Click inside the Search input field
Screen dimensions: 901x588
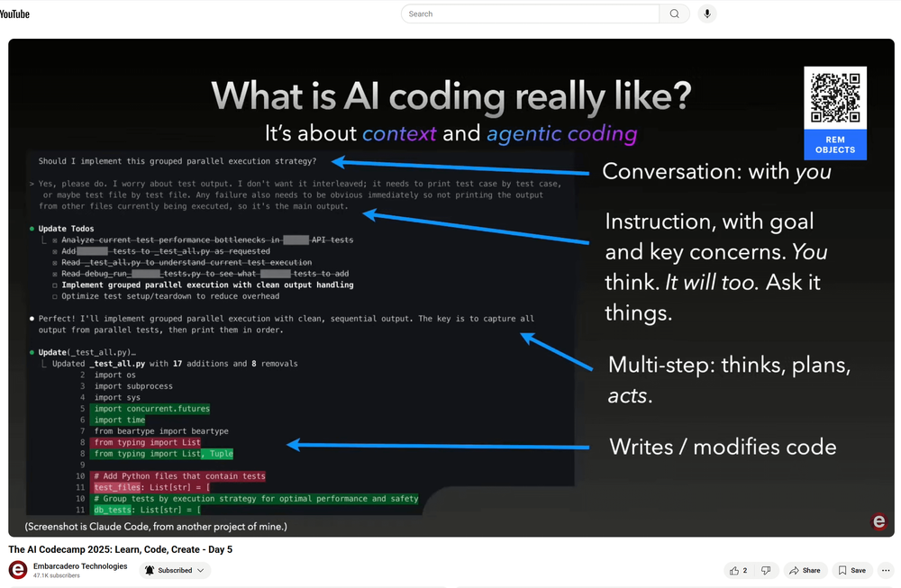[532, 14]
